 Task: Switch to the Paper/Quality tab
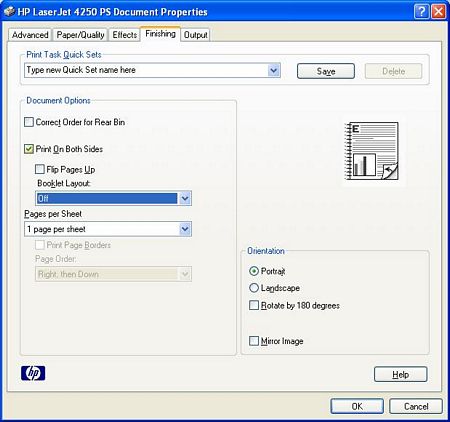(x=80, y=35)
